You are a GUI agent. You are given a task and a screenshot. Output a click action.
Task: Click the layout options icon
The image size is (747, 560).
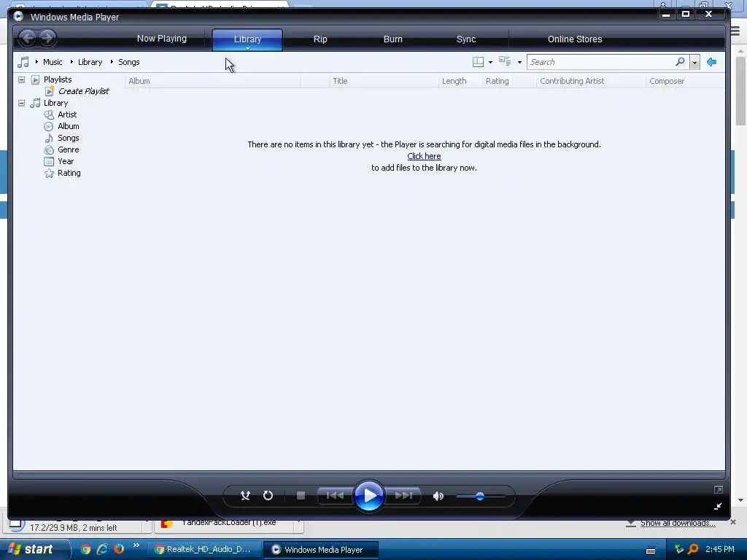point(478,62)
